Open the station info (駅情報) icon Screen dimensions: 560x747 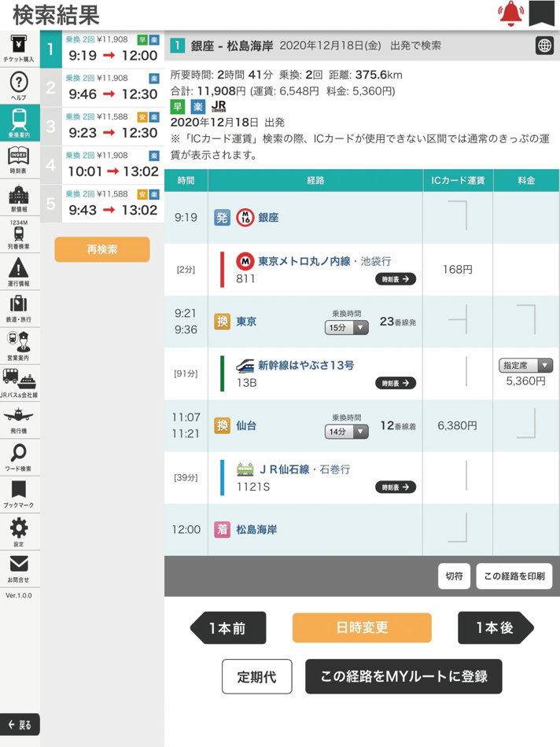[x=19, y=197]
